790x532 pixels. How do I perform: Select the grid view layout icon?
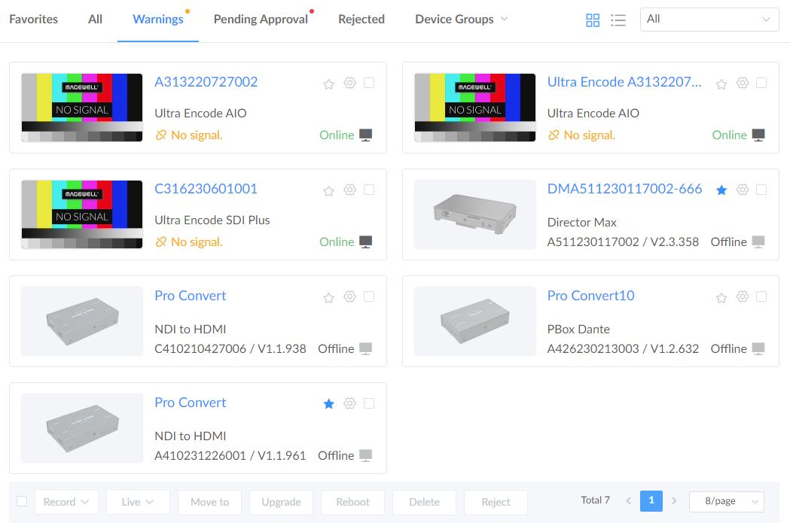pos(593,20)
